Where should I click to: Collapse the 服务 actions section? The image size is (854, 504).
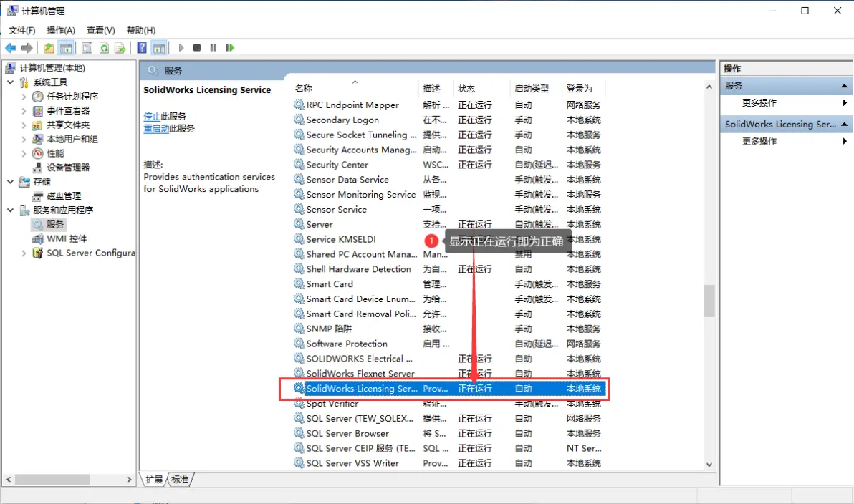(x=844, y=86)
